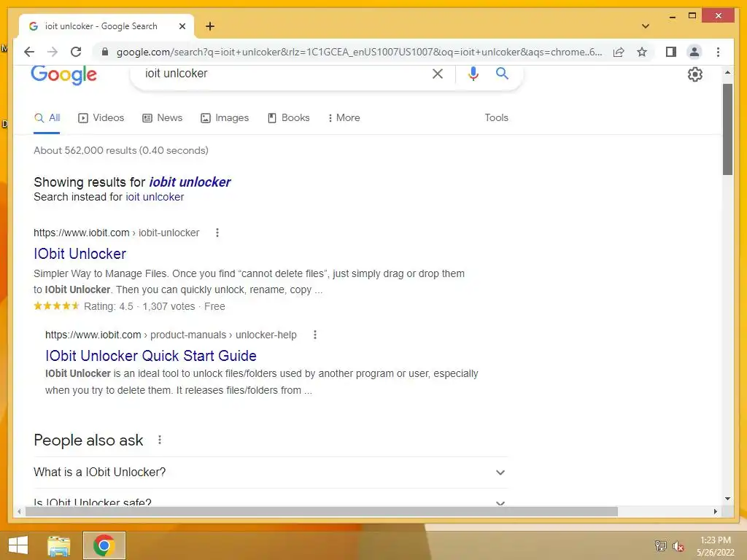Screen dimensions: 747x560
Task: Open options dots next to iobit-unlocker URL
Action: (x=217, y=233)
